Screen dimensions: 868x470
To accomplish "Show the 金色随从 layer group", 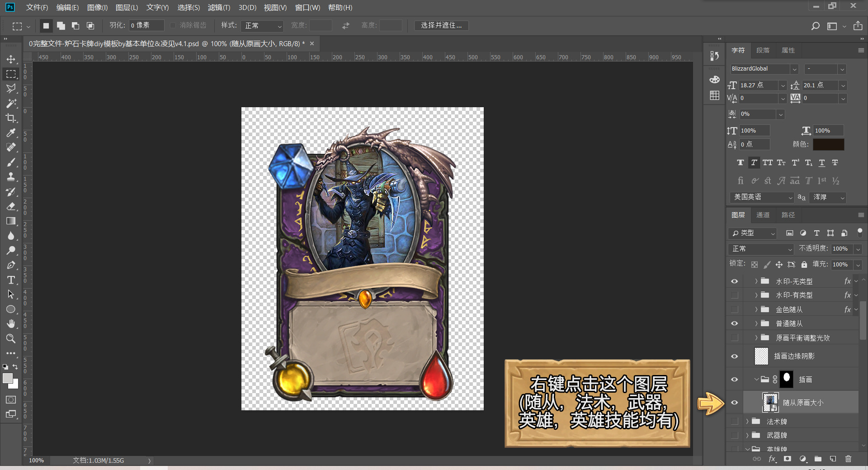I will click(734, 309).
